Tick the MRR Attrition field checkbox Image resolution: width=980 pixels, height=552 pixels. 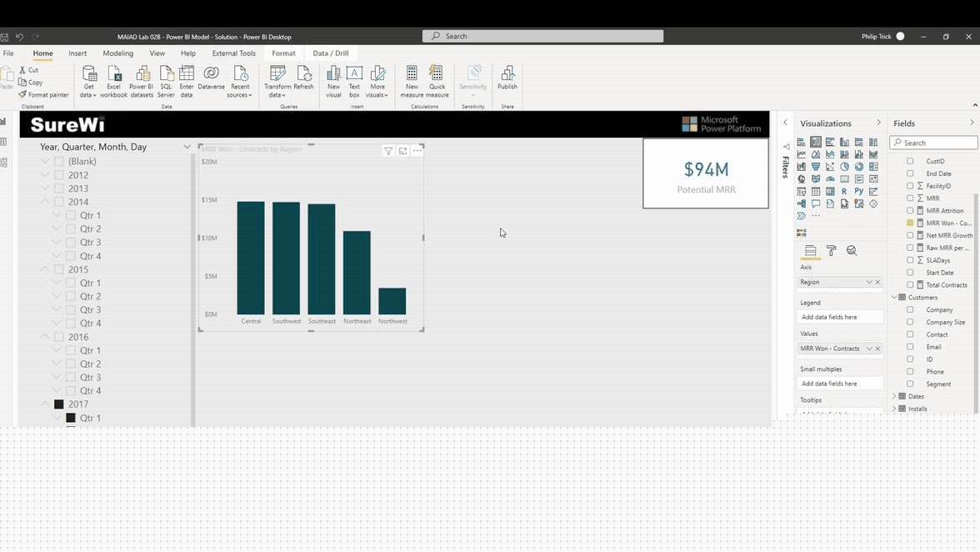pos(910,211)
